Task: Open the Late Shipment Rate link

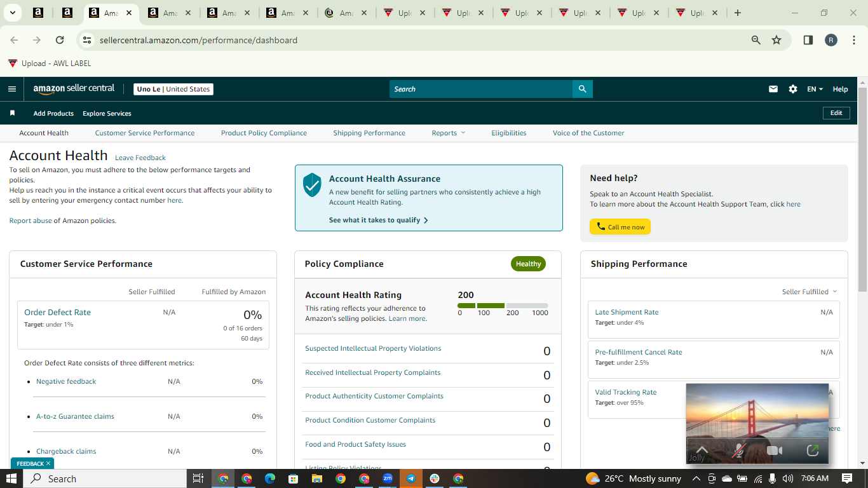Action: click(627, 312)
